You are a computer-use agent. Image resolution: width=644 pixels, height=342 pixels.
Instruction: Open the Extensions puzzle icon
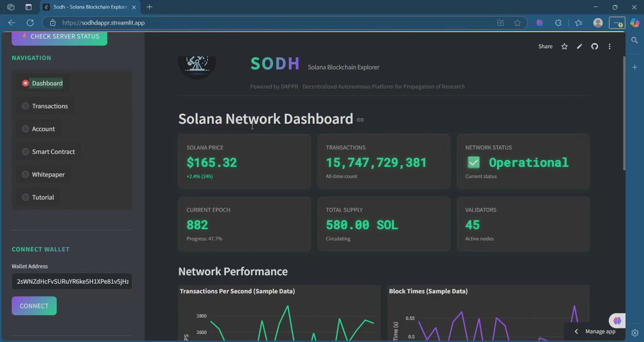(x=558, y=23)
